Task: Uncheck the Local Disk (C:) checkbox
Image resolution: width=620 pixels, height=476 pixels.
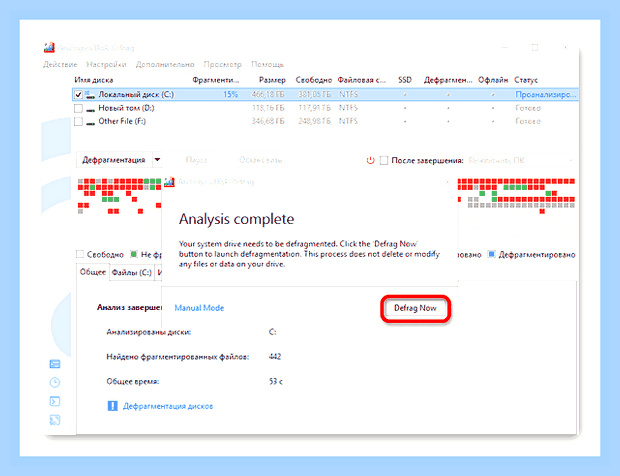Action: [78, 94]
